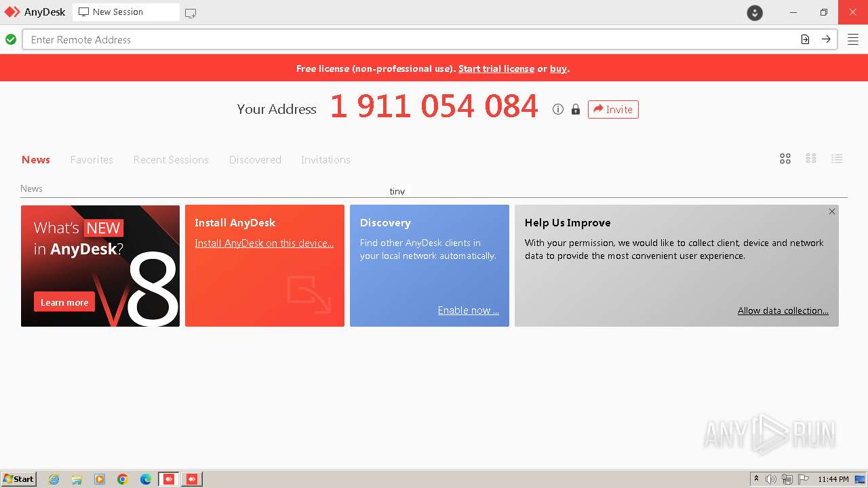Open the file transfer icon in address bar
This screenshot has height=488, width=868.
coord(805,39)
